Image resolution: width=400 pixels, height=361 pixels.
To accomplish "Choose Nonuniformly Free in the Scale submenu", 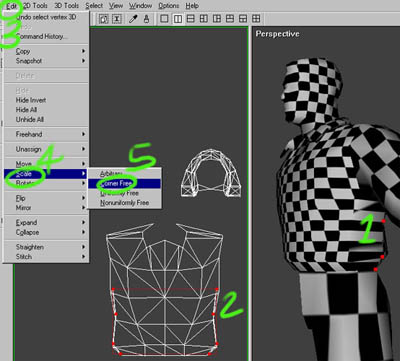I will pyautogui.click(x=124, y=203).
